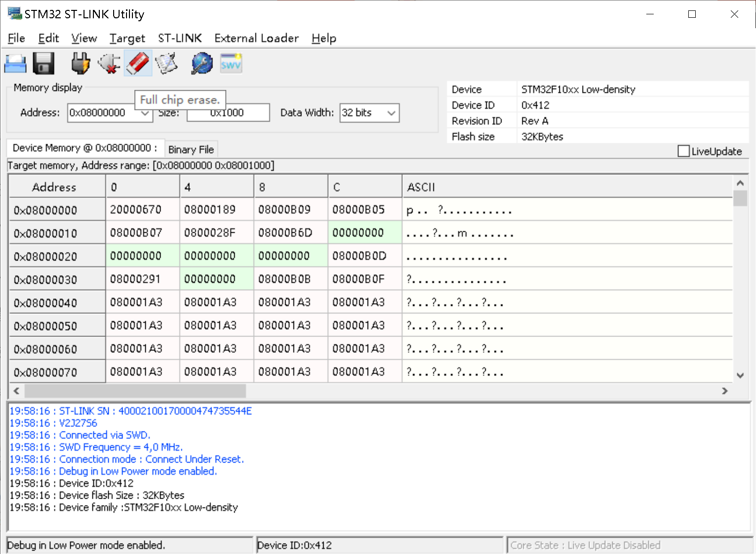Image resolution: width=756 pixels, height=554 pixels.
Task: Click the vertical scrollbar thumb in memory table
Action: click(740, 198)
